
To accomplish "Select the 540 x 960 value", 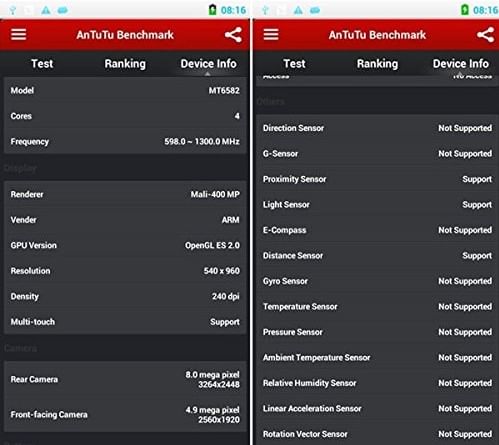I will tap(222, 271).
